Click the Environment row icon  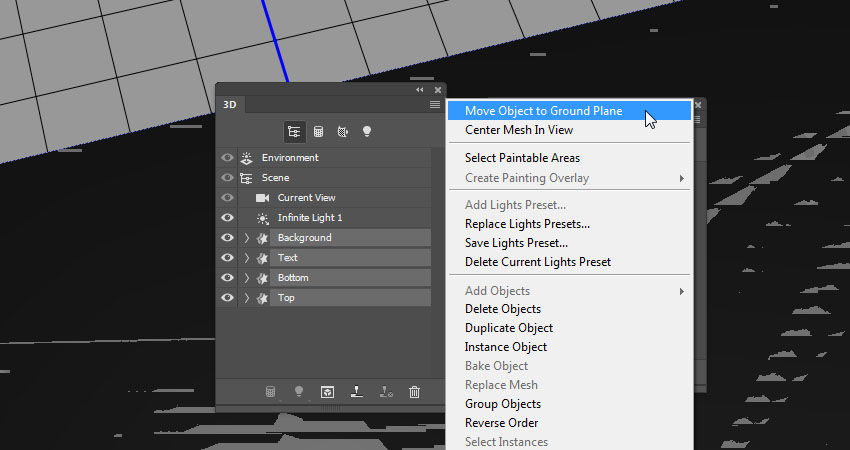coord(247,158)
